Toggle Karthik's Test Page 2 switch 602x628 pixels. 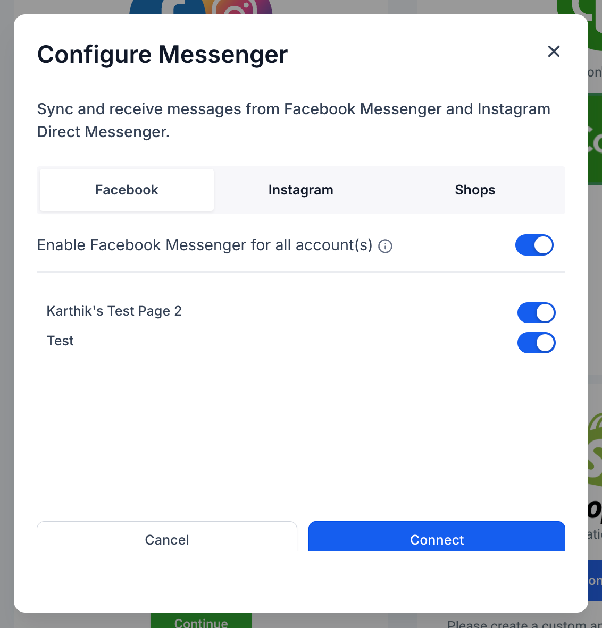(x=536, y=312)
